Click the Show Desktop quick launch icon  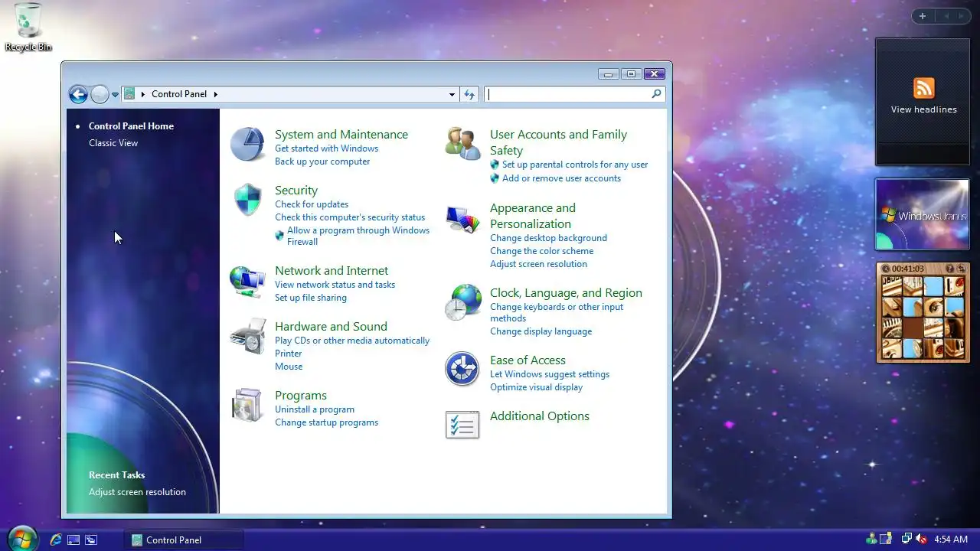(73, 540)
